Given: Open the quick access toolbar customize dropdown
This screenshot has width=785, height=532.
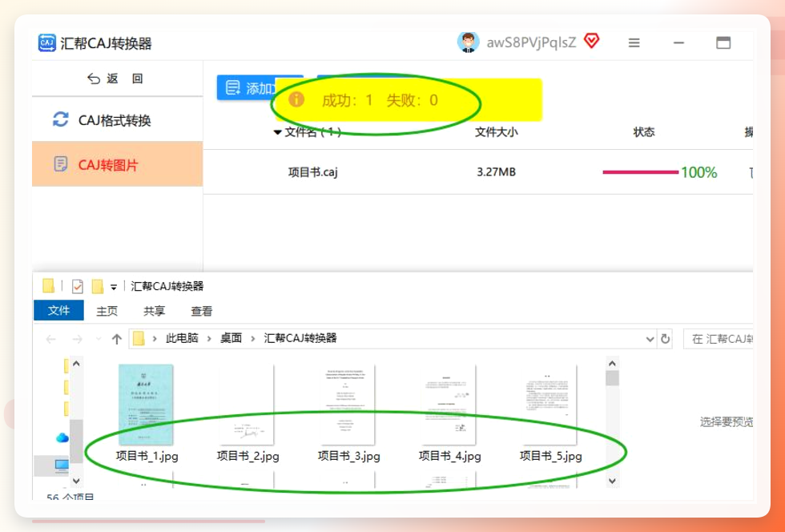Looking at the screenshot, I should pos(114,287).
